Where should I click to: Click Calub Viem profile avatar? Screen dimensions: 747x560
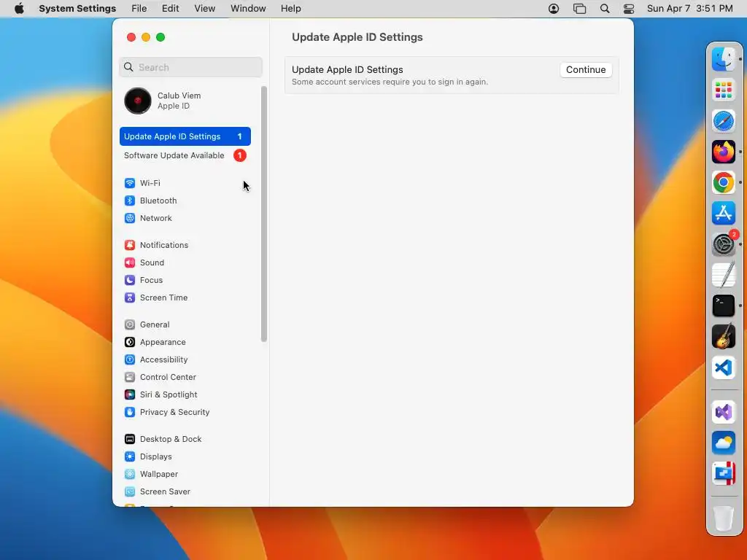coord(138,101)
